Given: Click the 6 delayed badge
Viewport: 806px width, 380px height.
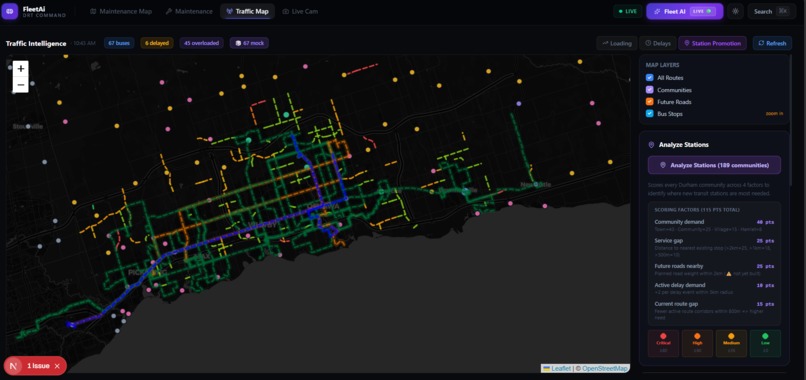Looking at the screenshot, I should (157, 43).
